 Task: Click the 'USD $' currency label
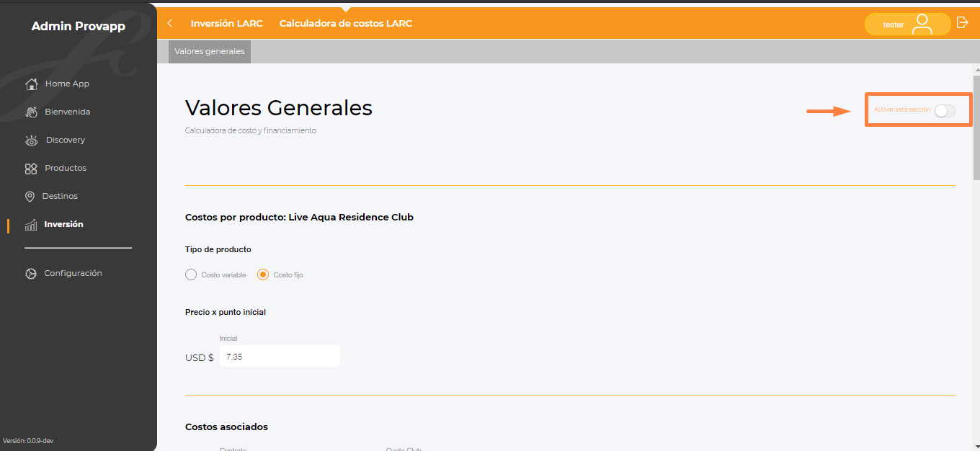pos(200,357)
